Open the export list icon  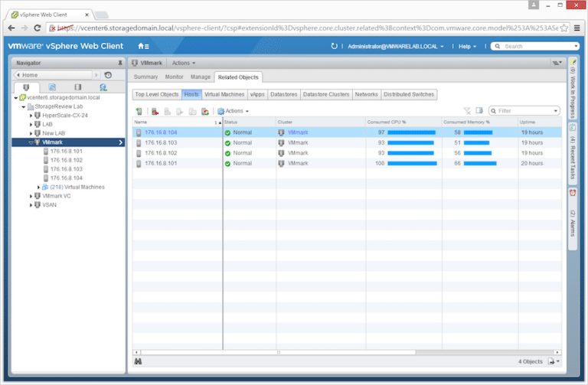554,361
